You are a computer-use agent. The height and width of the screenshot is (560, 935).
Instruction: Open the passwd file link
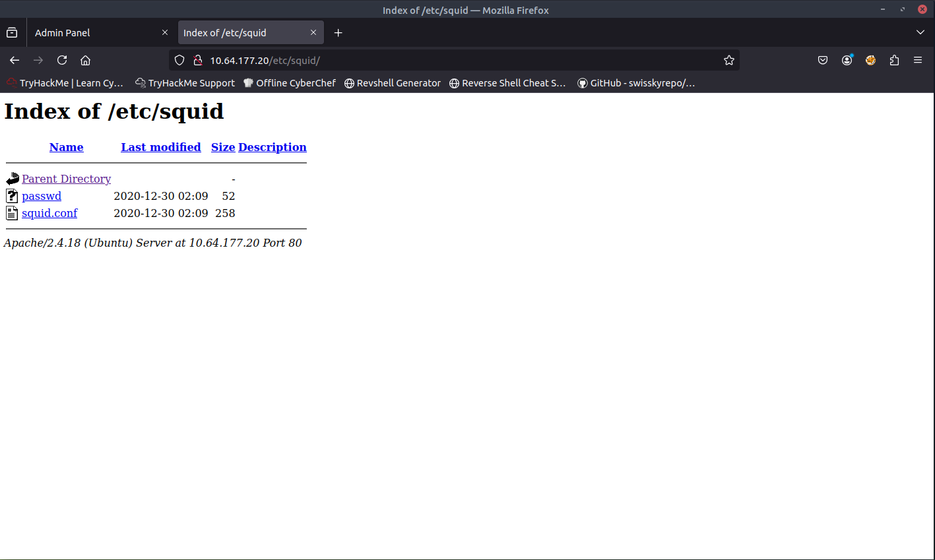(42, 196)
